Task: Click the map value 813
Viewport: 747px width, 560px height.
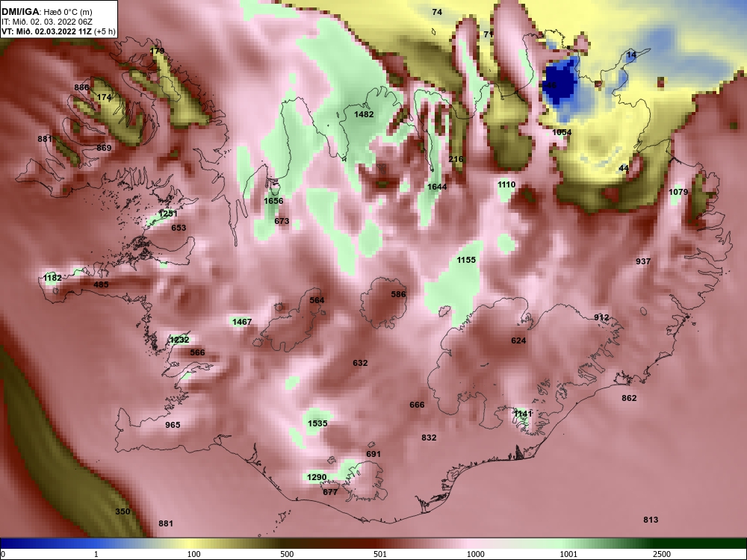Action: pos(651,520)
